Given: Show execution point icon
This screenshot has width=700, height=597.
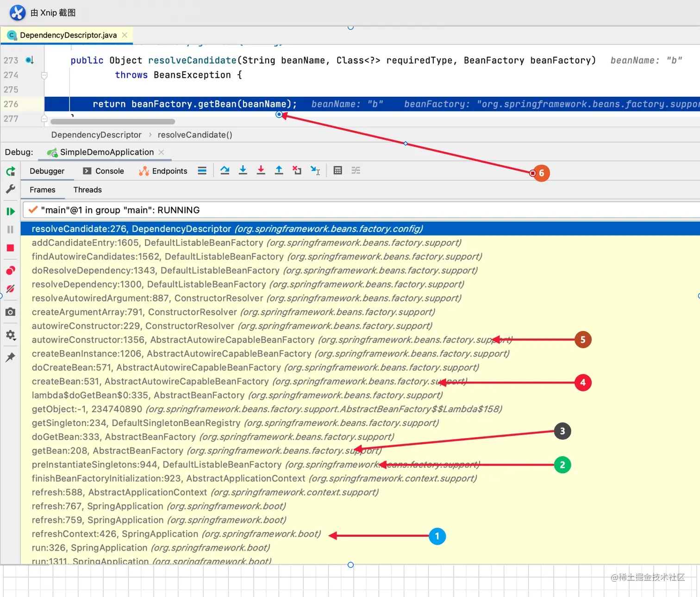Looking at the screenshot, I should [202, 171].
